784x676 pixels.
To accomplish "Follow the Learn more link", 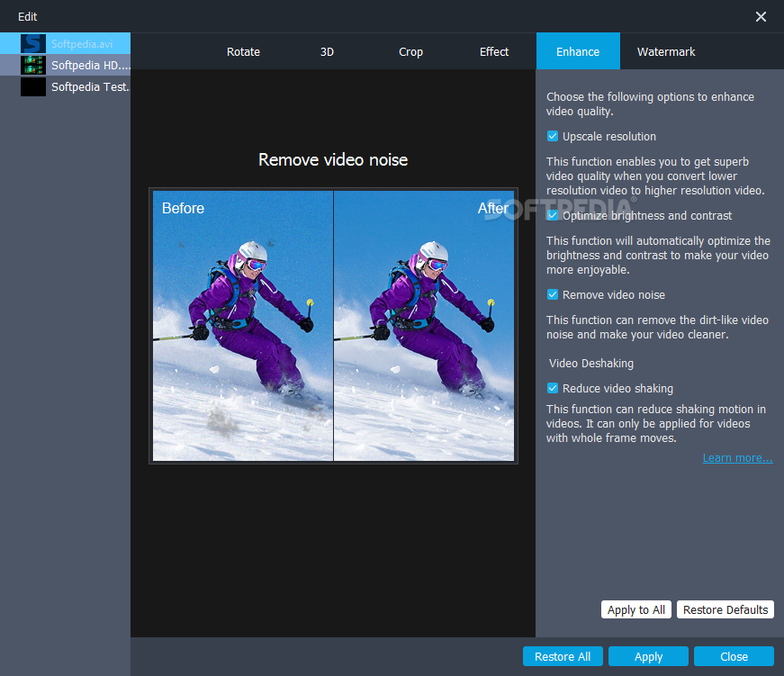I will [x=737, y=457].
